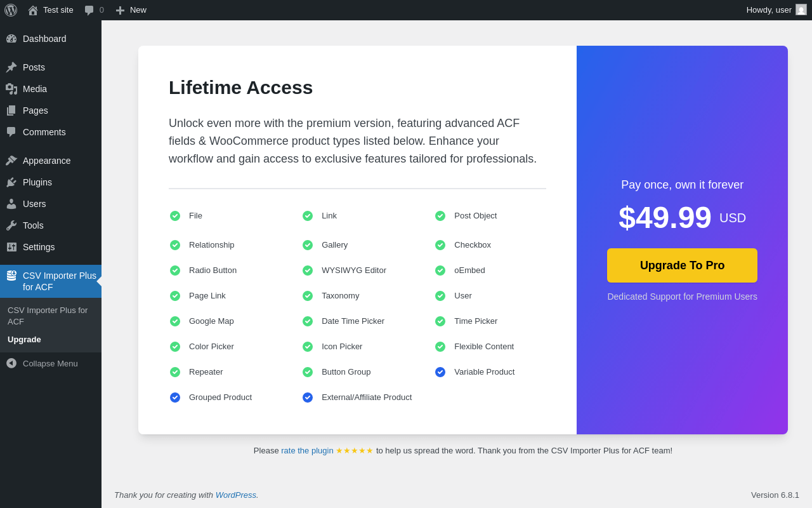Open the Appearance menu item
Viewport: 812px width, 508px height.
click(x=51, y=161)
